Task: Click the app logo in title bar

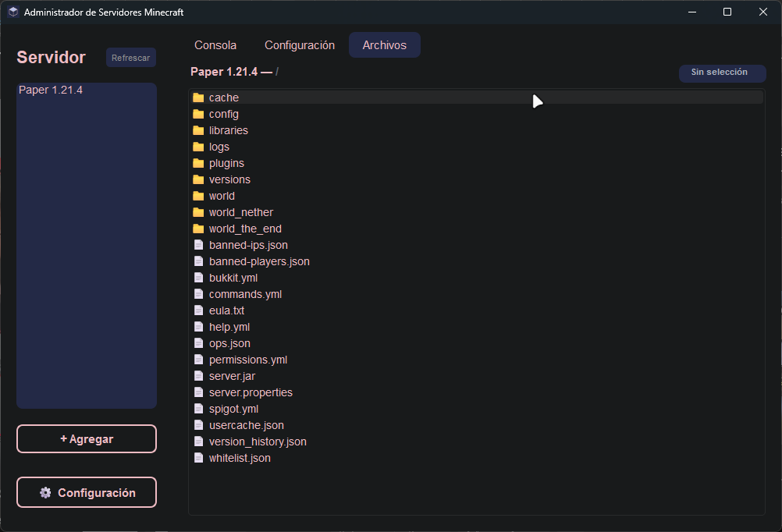Action: pyautogui.click(x=13, y=12)
